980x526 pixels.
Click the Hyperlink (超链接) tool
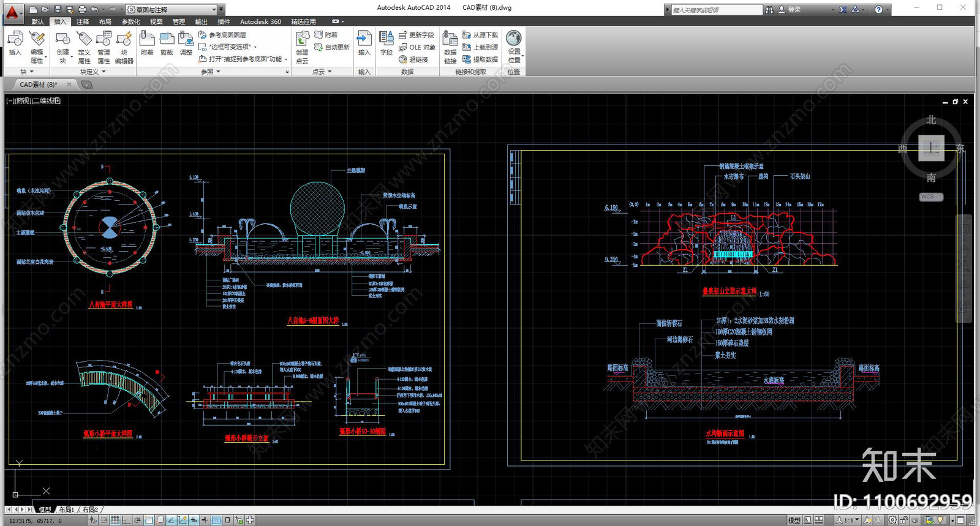point(413,59)
